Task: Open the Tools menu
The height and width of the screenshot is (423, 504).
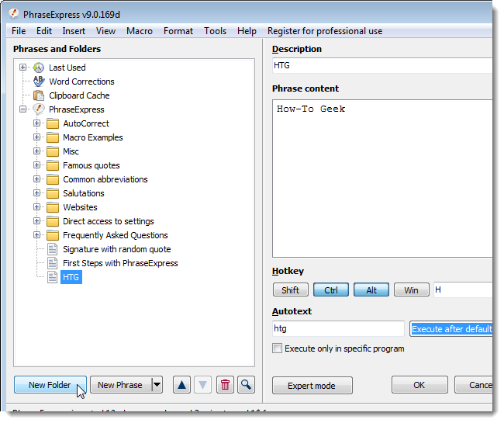Action: pos(215,31)
